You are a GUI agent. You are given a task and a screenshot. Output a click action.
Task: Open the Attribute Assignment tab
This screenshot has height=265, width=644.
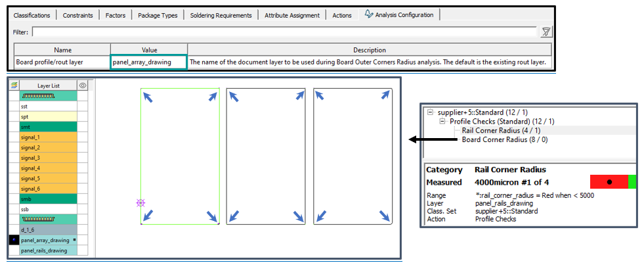pos(292,15)
